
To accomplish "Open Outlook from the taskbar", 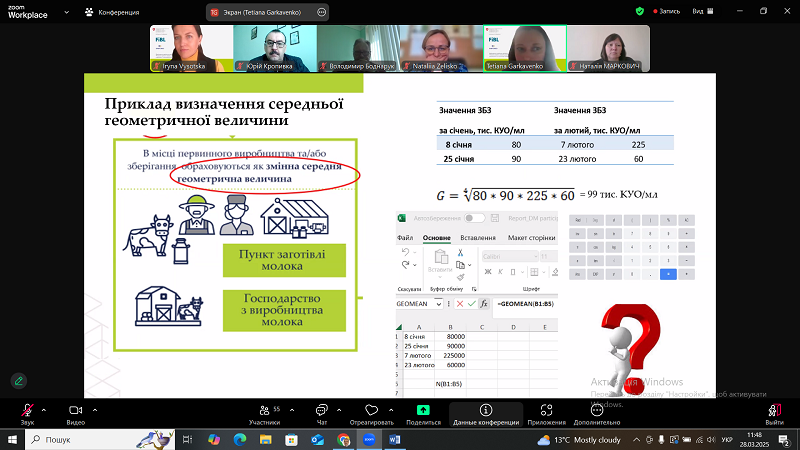I will click(317, 439).
